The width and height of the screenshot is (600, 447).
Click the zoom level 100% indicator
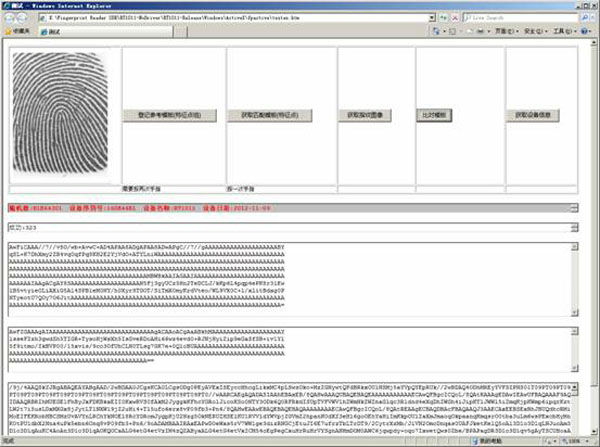(574, 441)
